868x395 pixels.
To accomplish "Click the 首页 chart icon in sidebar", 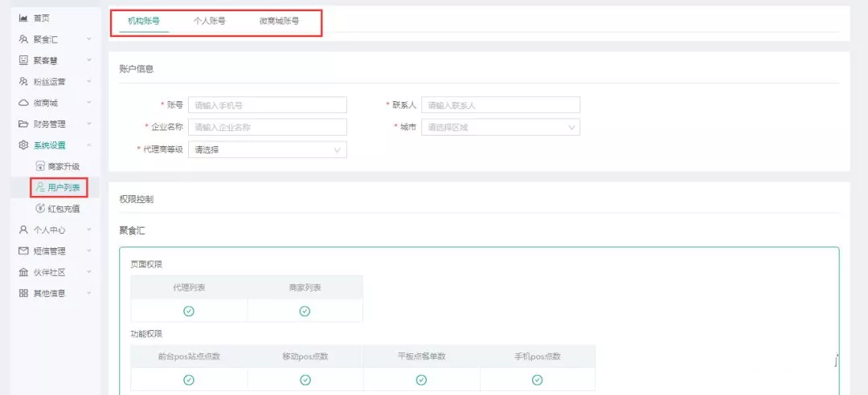I will [23, 18].
